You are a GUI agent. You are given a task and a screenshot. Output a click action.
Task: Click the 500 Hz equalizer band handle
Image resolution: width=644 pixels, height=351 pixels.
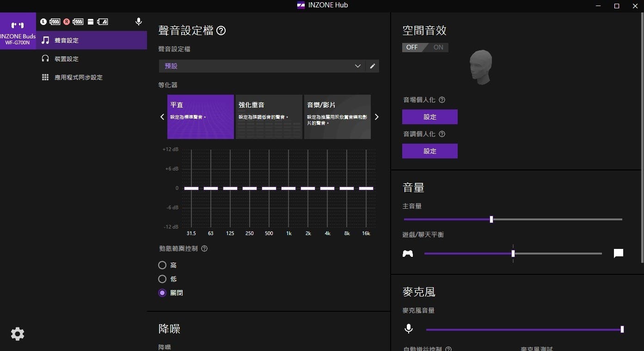point(269,188)
